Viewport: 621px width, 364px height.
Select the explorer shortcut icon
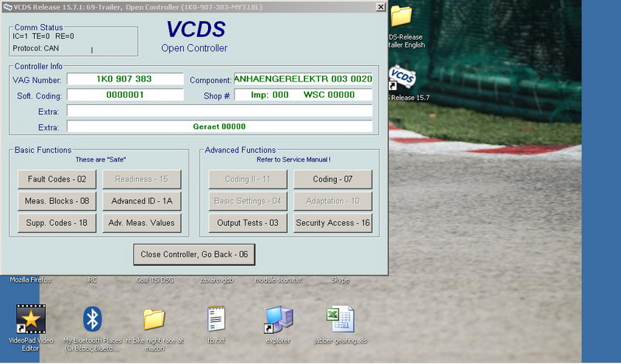pos(279,319)
